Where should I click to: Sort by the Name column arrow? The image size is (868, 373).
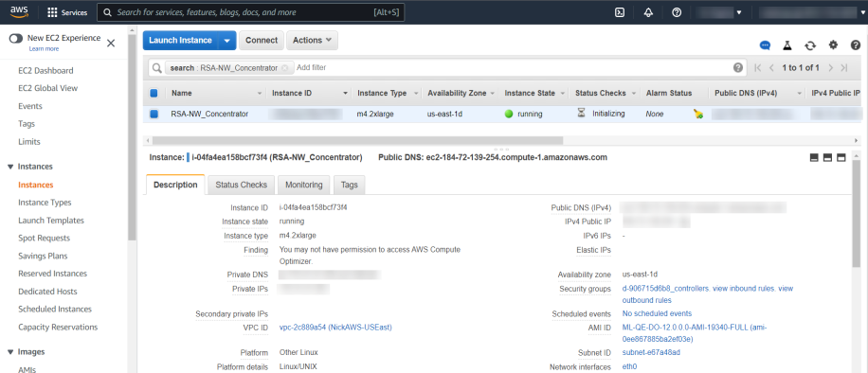pos(260,94)
